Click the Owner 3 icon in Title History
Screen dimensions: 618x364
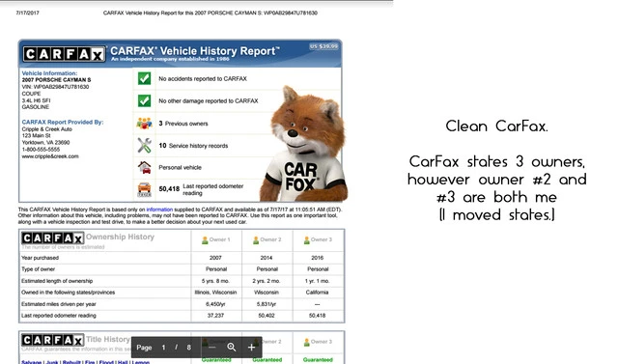(307, 342)
